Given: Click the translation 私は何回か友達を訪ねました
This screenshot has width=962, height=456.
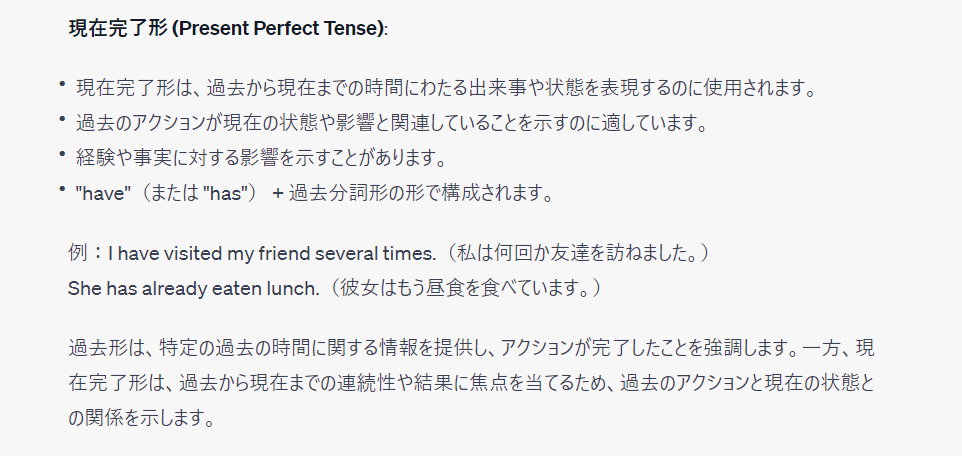Looking at the screenshot, I should (x=577, y=253).
